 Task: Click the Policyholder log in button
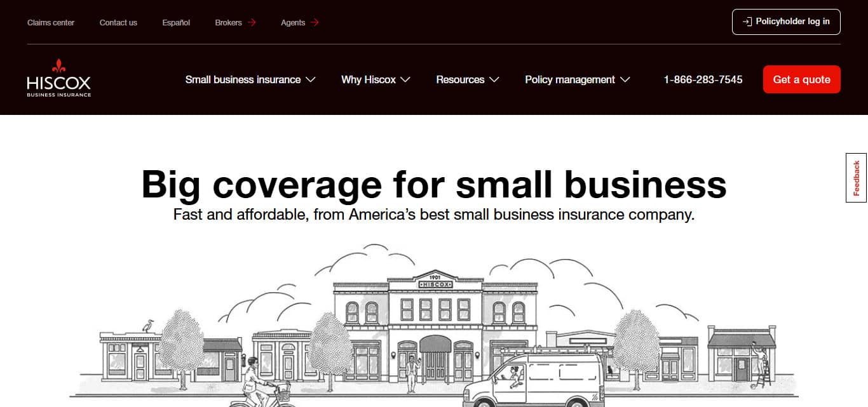(786, 22)
